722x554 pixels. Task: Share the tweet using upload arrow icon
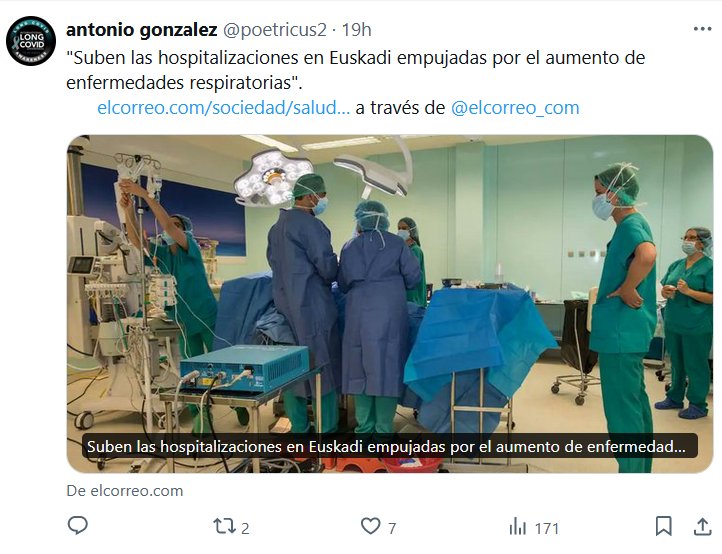[x=703, y=526]
